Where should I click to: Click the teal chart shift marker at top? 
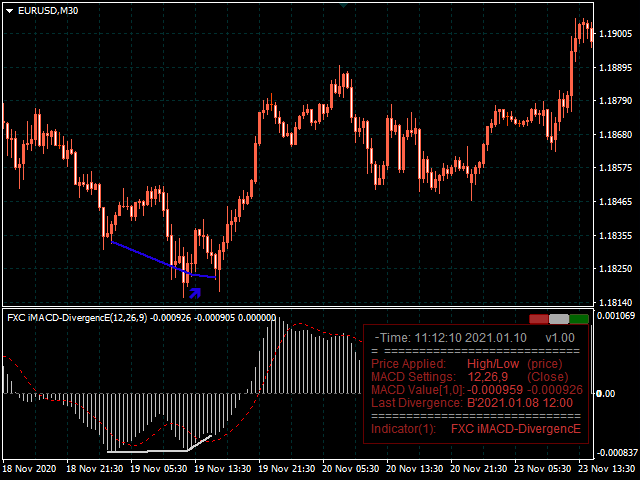343,5
